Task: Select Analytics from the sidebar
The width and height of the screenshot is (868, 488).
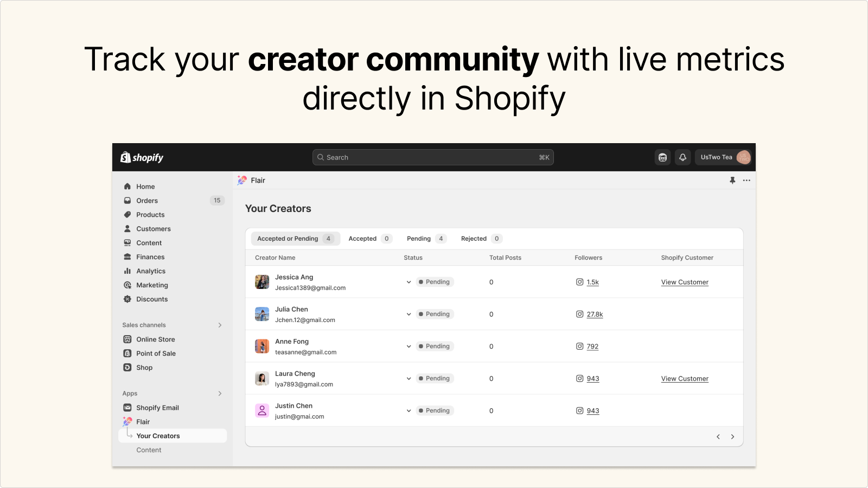Action: pos(150,271)
